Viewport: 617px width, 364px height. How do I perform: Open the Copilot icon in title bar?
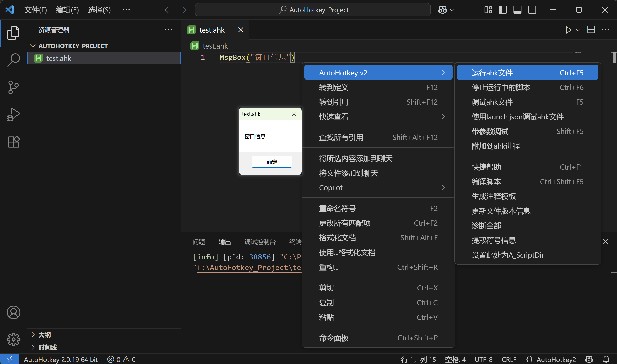[x=443, y=10]
